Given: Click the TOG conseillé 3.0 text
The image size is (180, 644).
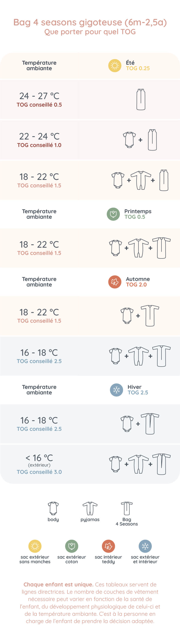Looking at the screenshot, I should pyautogui.click(x=39, y=472).
